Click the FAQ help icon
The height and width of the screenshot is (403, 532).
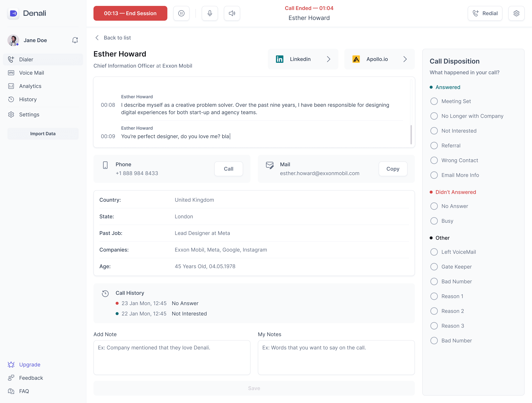tap(11, 391)
